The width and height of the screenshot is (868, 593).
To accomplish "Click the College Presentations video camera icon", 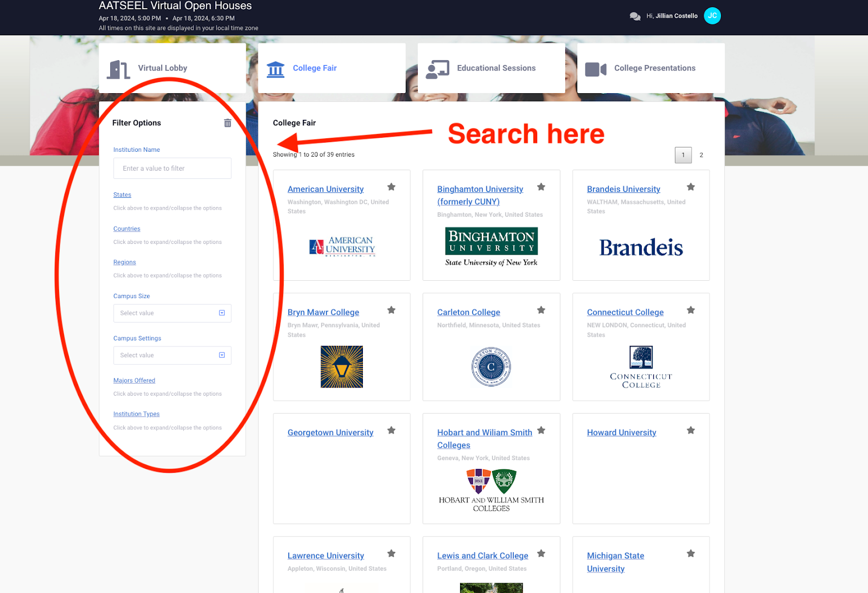I will (596, 69).
